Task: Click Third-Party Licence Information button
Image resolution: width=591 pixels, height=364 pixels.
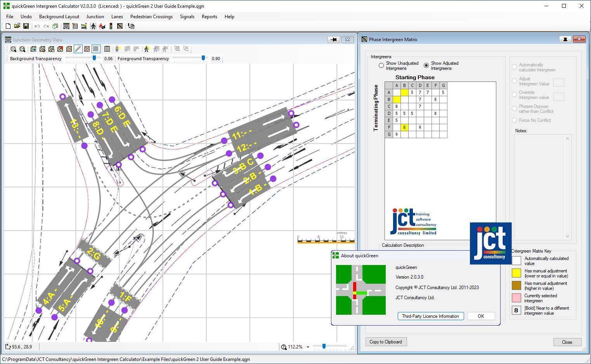Action: pyautogui.click(x=430, y=316)
